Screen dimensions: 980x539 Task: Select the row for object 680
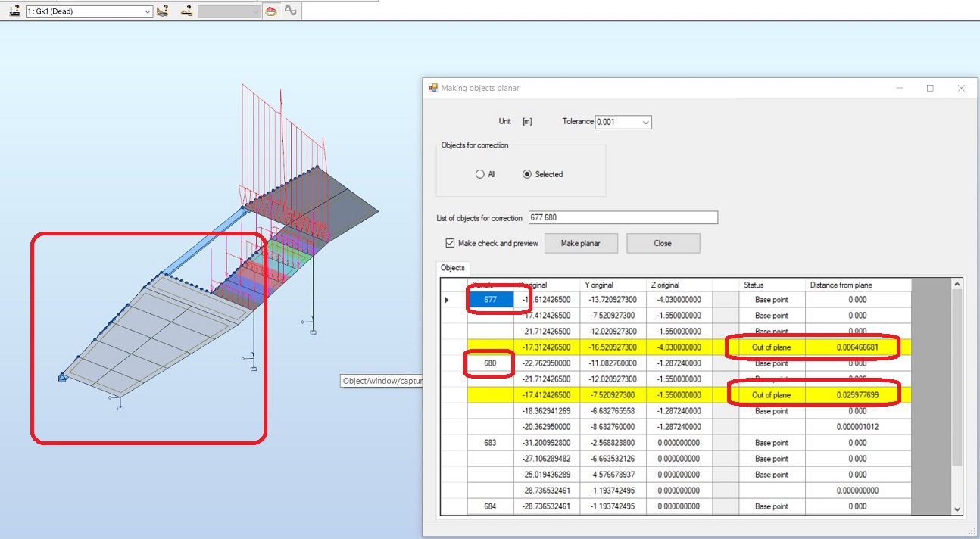click(x=490, y=363)
